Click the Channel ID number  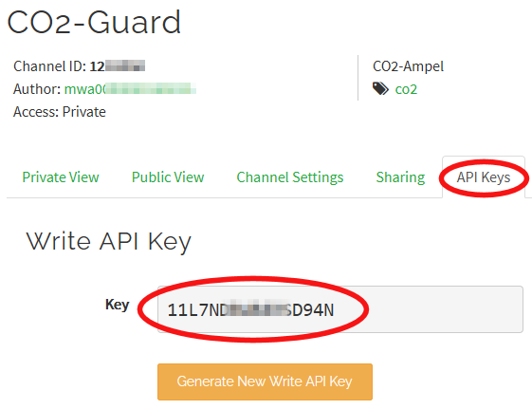[x=118, y=65]
